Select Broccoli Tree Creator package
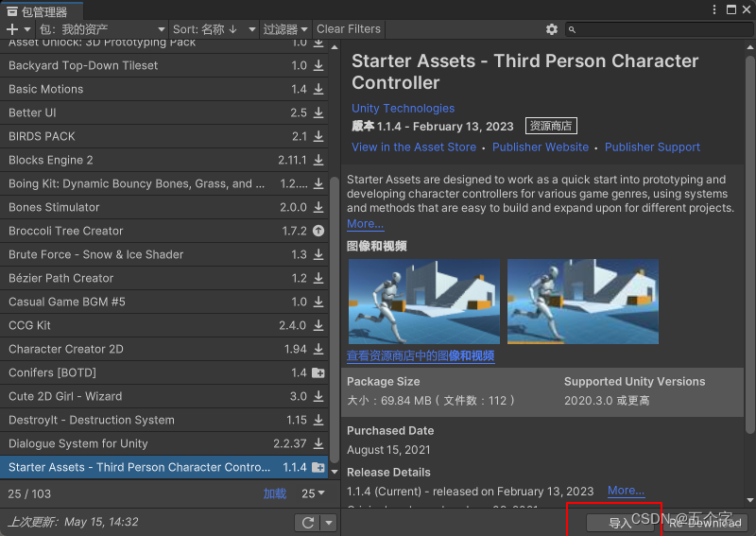The width and height of the screenshot is (756, 536). [x=163, y=231]
